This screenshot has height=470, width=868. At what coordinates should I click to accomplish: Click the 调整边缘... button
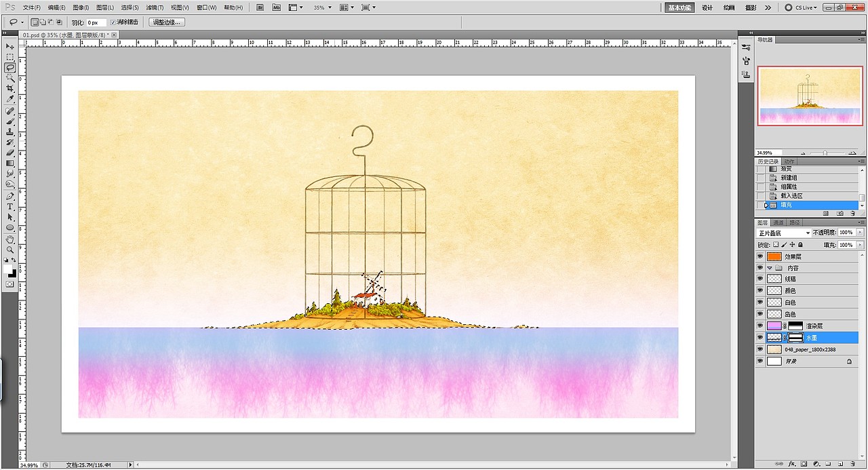click(167, 22)
